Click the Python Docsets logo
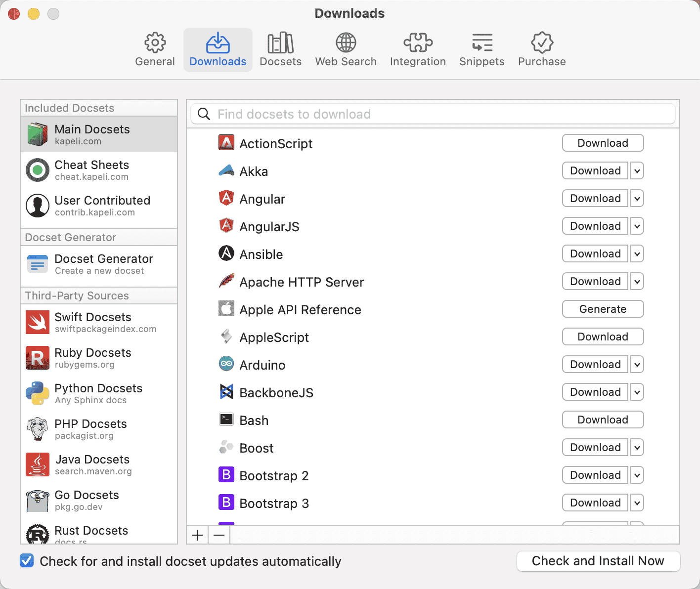The height and width of the screenshot is (589, 700). point(37,393)
